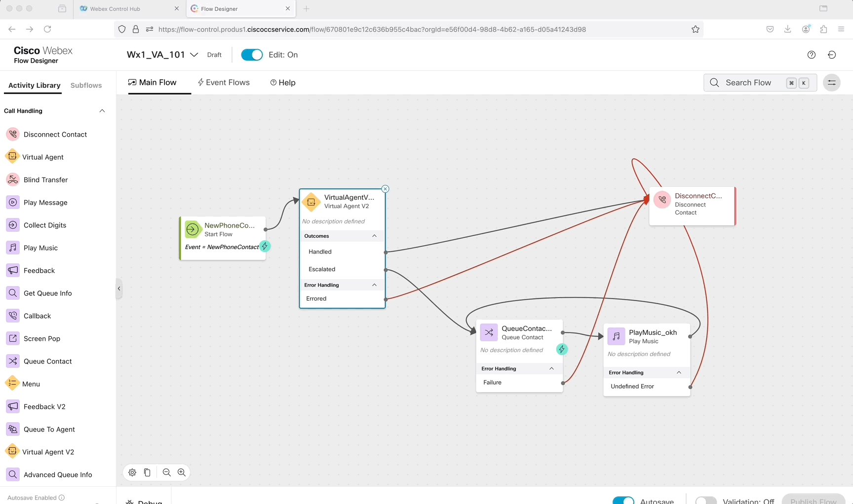Click the Virtual Agent activity icon

(12, 157)
